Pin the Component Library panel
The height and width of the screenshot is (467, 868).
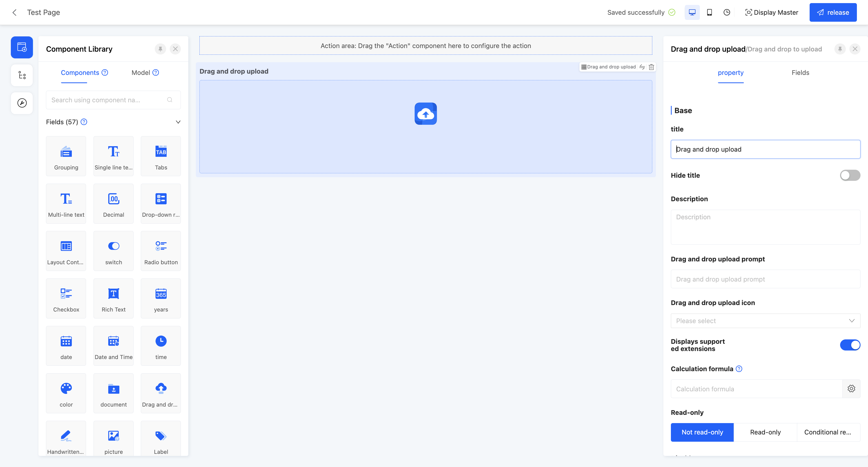click(x=160, y=49)
